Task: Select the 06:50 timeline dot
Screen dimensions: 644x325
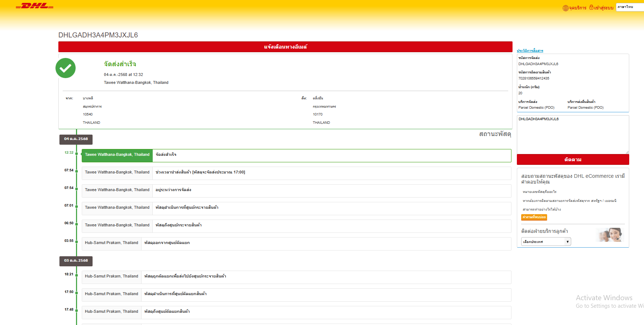Action: [76, 224]
